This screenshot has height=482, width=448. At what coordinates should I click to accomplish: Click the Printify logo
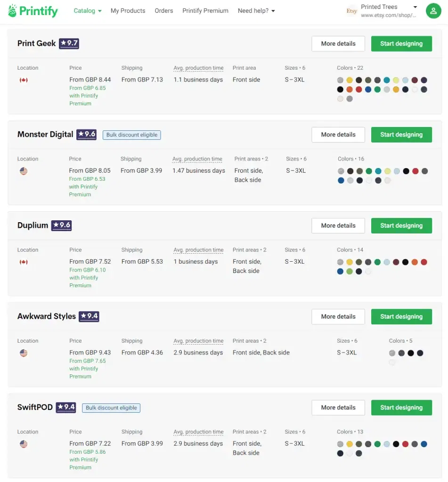point(33,11)
